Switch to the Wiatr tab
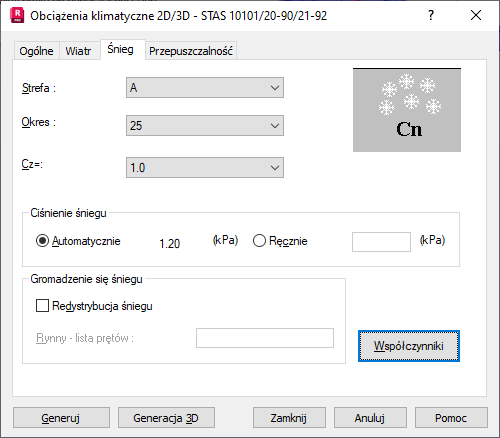The height and width of the screenshot is (438, 500). coord(78,51)
